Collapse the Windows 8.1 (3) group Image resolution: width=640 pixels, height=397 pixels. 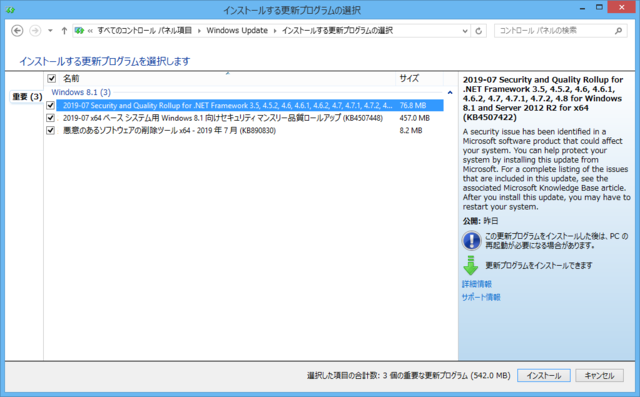450,93
